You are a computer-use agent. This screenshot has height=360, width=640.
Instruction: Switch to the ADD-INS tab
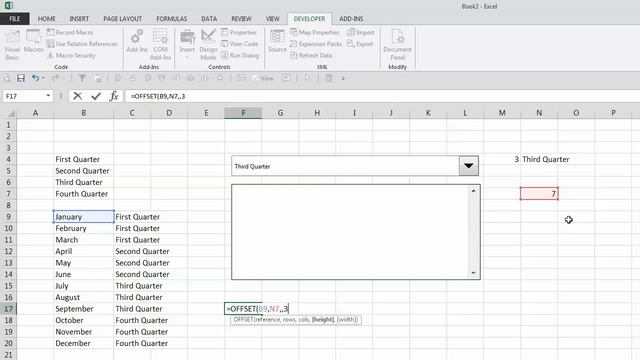tap(351, 19)
